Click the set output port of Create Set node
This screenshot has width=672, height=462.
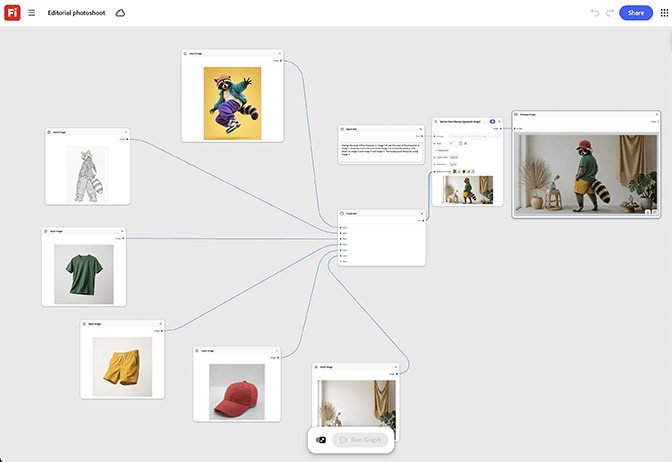pos(423,221)
